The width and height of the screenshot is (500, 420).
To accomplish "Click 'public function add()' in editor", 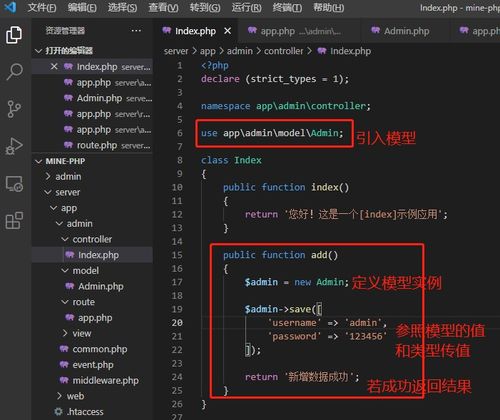I will point(281,255).
